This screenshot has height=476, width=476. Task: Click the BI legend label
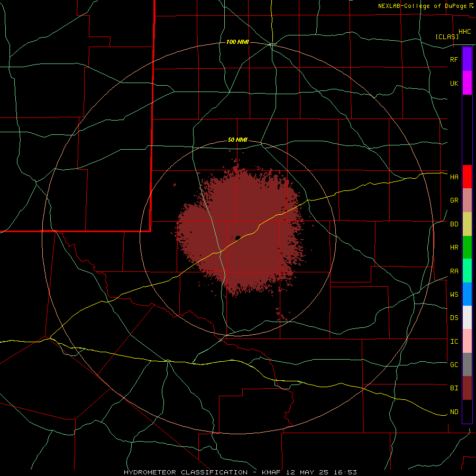coord(454,388)
